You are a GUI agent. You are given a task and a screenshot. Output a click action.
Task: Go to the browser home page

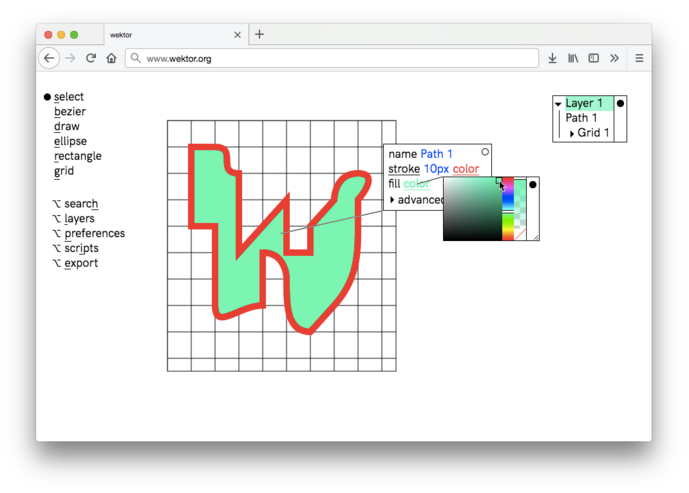111,59
